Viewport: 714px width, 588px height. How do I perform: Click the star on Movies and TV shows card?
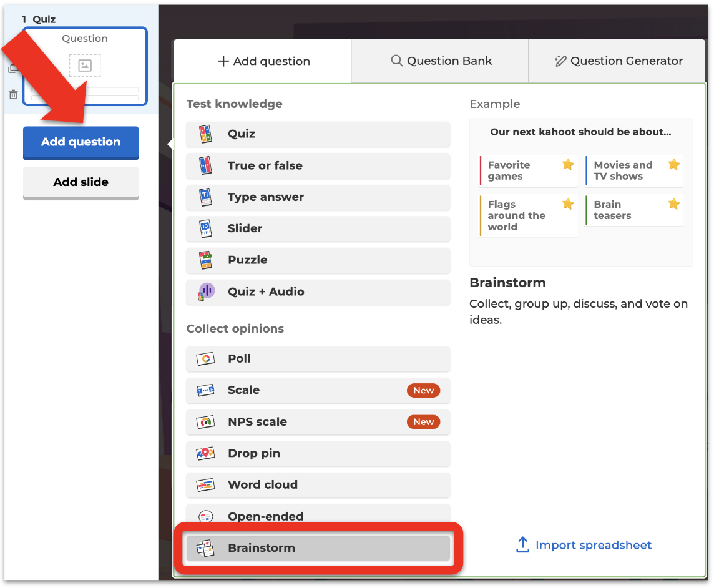pos(674,164)
